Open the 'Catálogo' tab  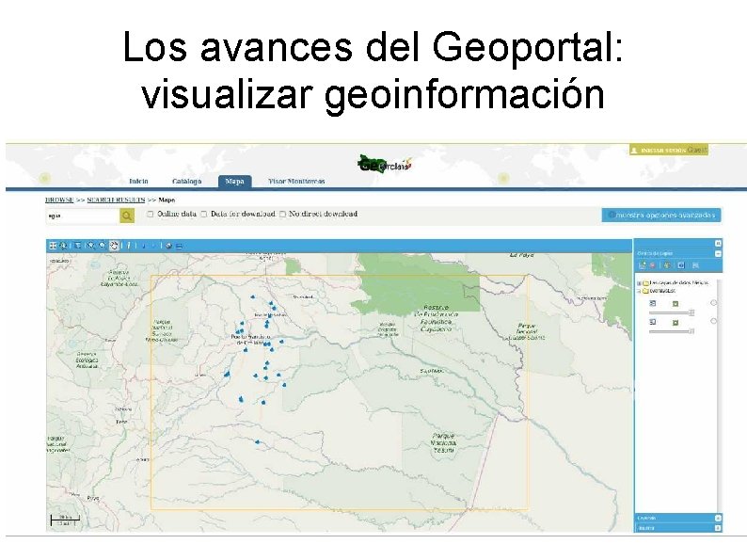186,181
